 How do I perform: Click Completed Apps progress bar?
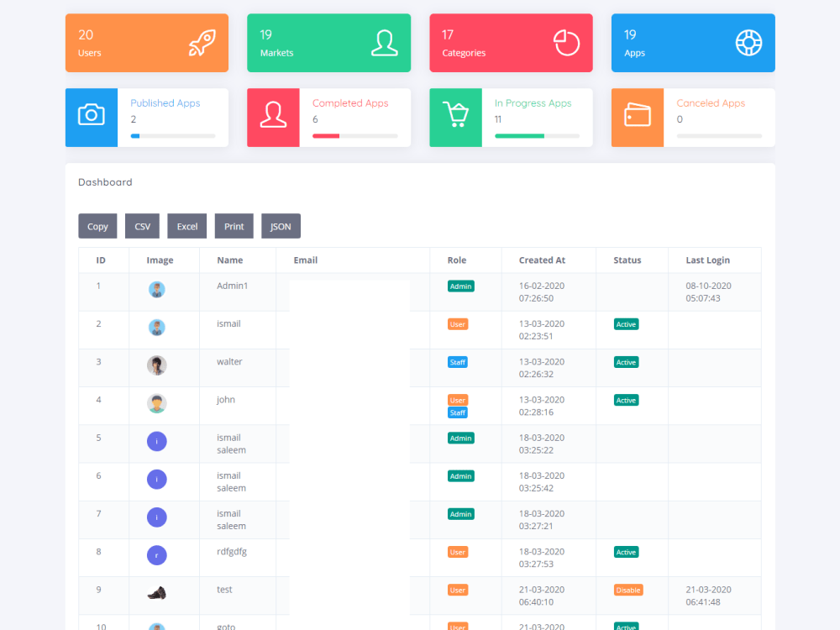(355, 136)
